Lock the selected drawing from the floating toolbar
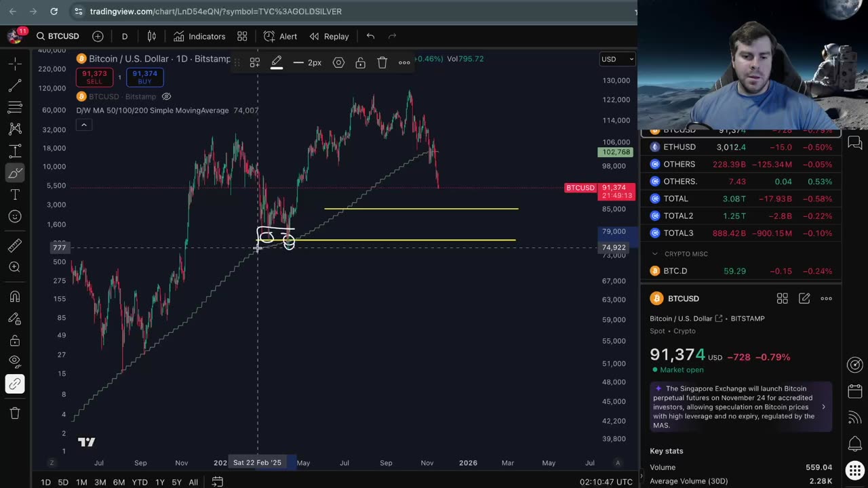 click(360, 62)
